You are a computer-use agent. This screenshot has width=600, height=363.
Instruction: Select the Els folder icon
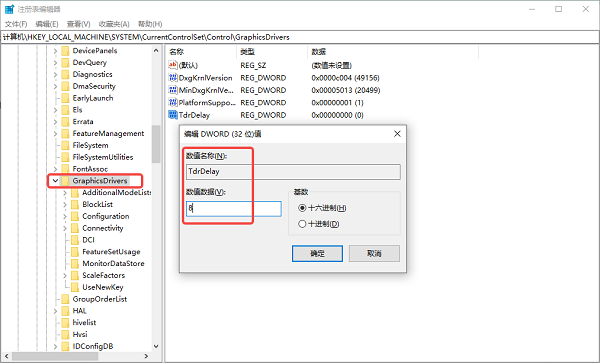click(x=65, y=110)
